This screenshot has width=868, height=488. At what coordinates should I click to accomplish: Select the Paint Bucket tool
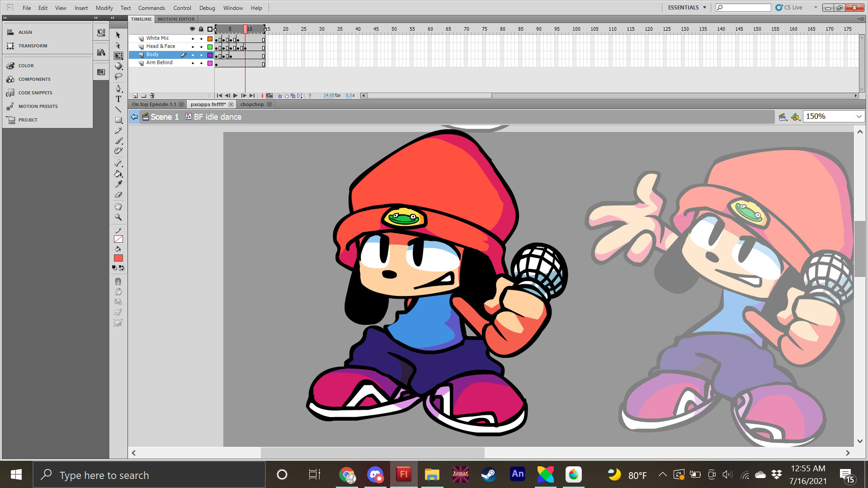[118, 174]
